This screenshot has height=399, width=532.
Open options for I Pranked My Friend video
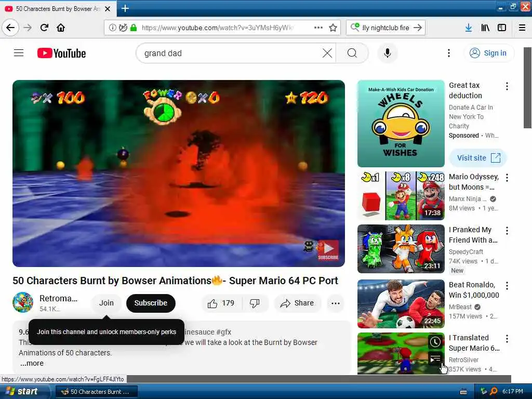(x=507, y=231)
